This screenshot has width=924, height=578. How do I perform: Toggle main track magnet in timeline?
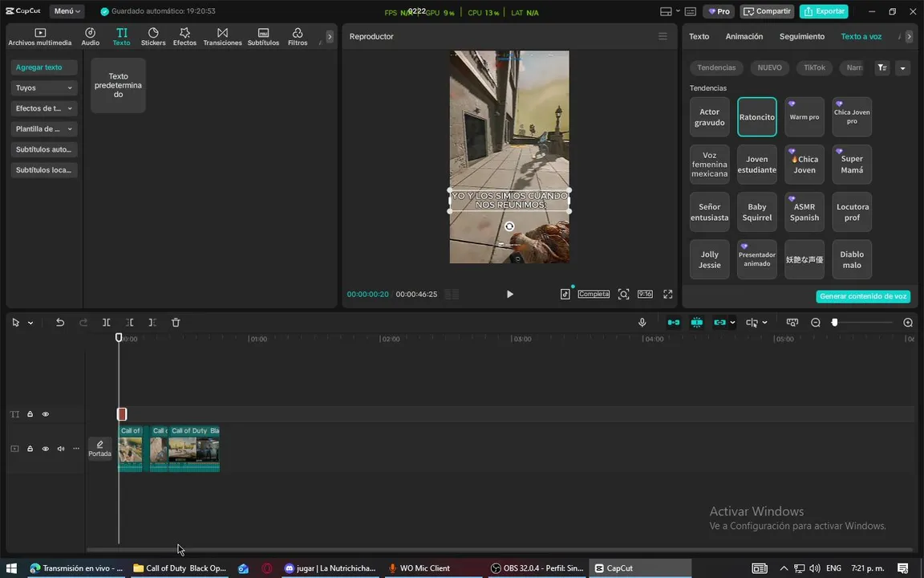click(x=674, y=323)
